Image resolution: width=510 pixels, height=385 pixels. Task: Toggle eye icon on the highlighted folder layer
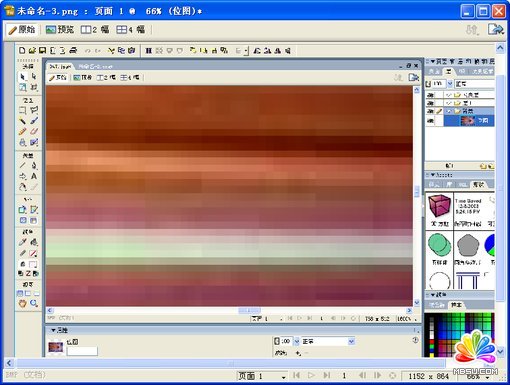pyautogui.click(x=431, y=111)
